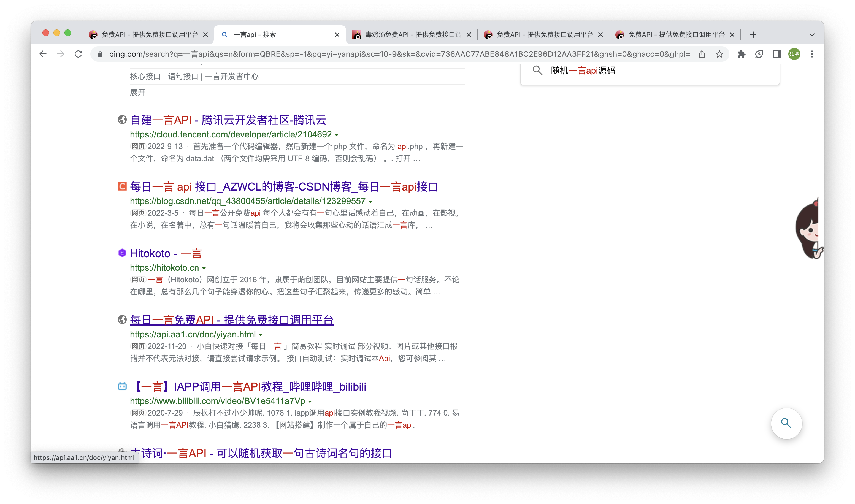Open the browser side panel icon
The height and width of the screenshot is (504, 855).
pos(776,54)
